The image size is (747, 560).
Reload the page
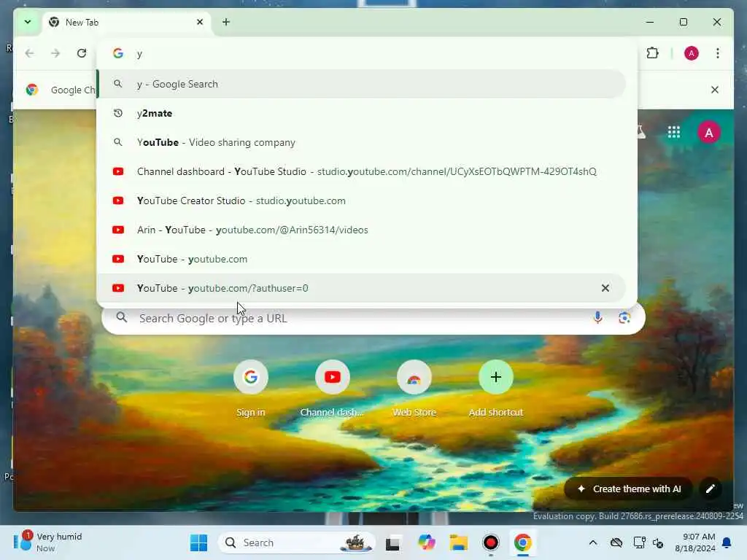(82, 53)
